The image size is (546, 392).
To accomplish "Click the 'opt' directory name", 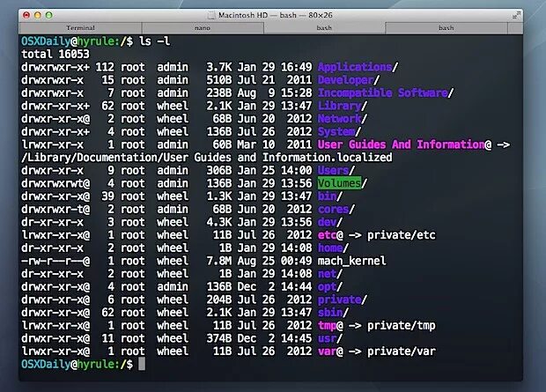I will pos(327,286).
